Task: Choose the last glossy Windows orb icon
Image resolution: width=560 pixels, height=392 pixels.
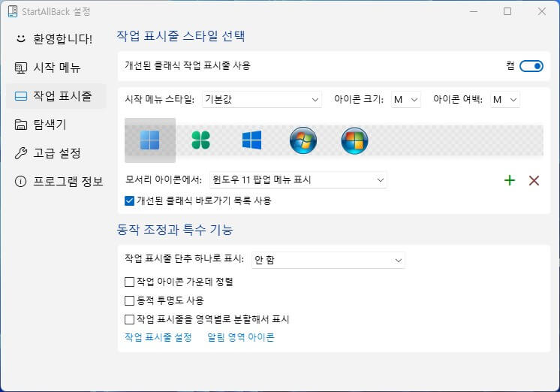Action: [x=354, y=140]
